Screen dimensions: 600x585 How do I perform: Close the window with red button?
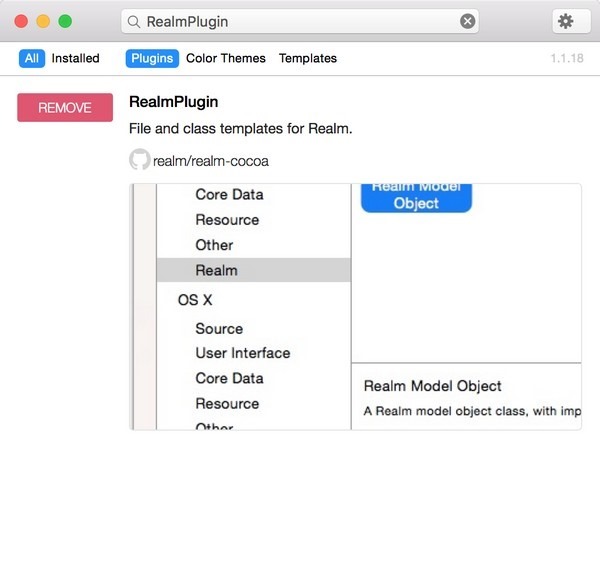point(21,21)
